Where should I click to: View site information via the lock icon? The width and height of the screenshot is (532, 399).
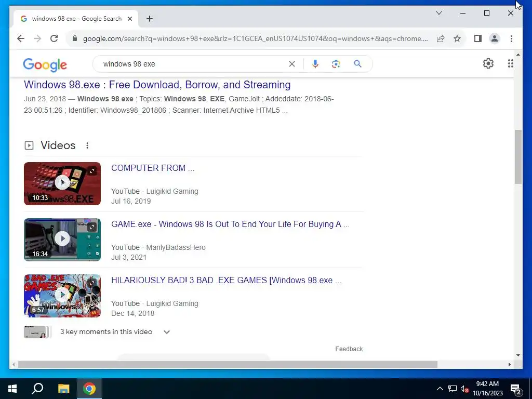(75, 38)
